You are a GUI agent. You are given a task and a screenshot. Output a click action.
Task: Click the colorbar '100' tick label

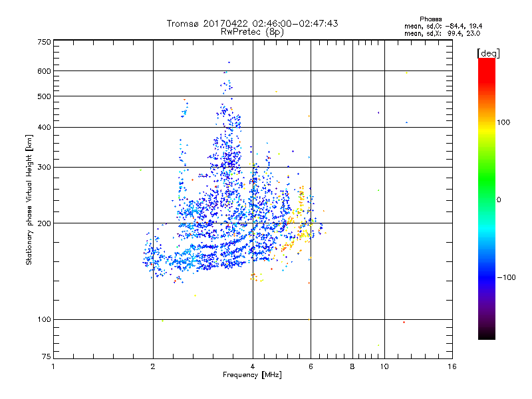[x=503, y=122]
